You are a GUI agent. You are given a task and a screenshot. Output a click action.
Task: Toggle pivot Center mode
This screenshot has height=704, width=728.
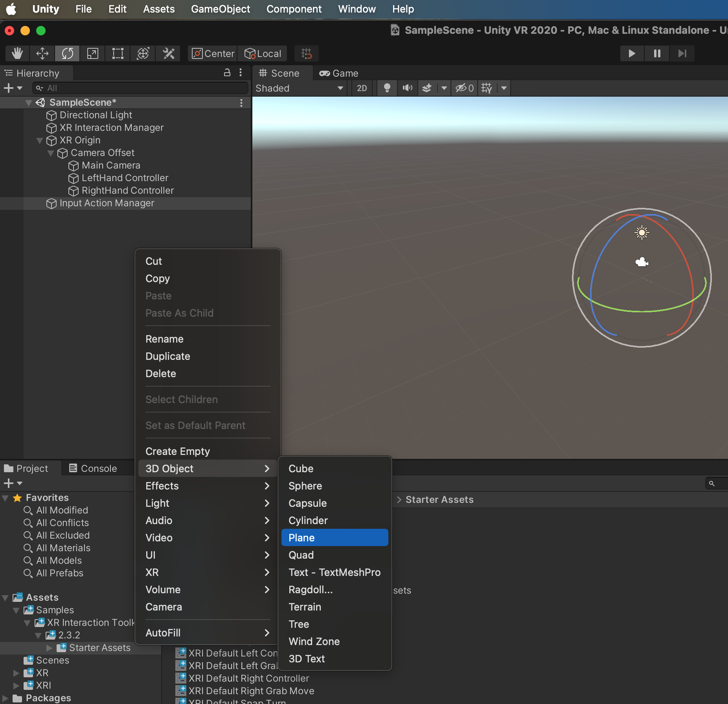[213, 53]
